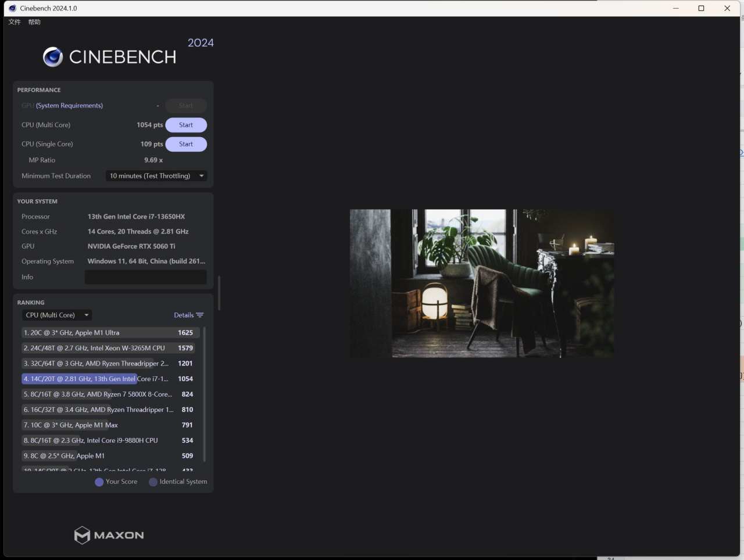Click the Identical System legend dot
The image size is (744, 560).
click(x=153, y=482)
